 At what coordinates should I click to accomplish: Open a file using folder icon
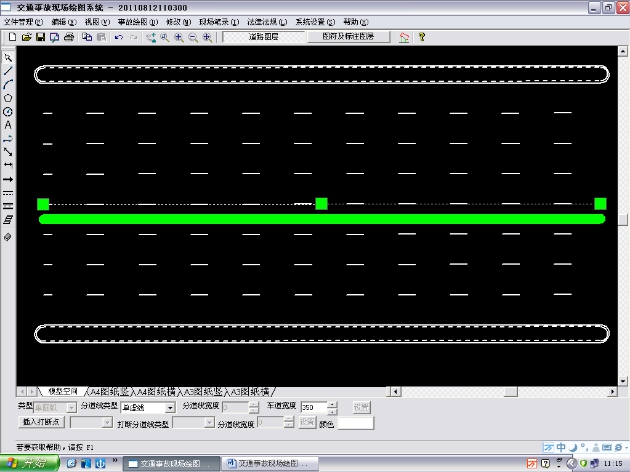(27, 37)
